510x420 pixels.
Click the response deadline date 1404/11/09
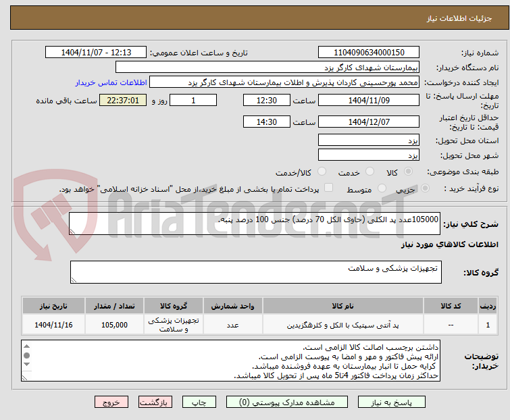click(369, 100)
